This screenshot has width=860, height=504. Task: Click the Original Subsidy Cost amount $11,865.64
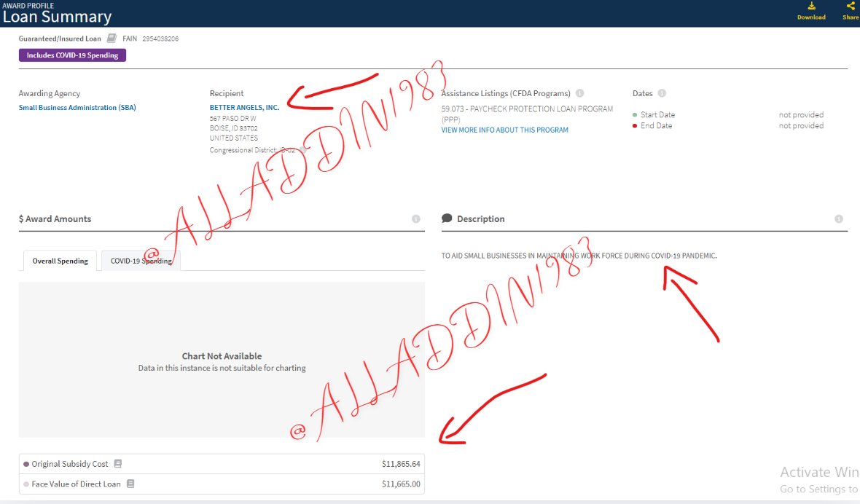(x=401, y=463)
